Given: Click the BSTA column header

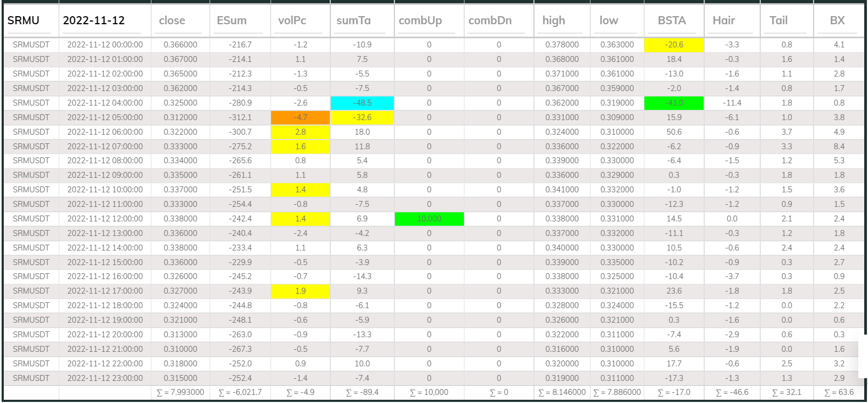Looking at the screenshot, I should point(672,20).
